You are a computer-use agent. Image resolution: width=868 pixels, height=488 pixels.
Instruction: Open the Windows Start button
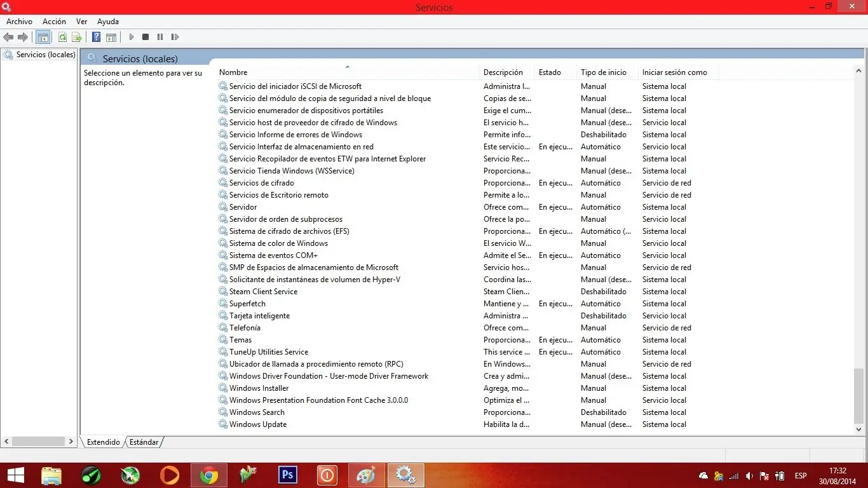tap(16, 475)
